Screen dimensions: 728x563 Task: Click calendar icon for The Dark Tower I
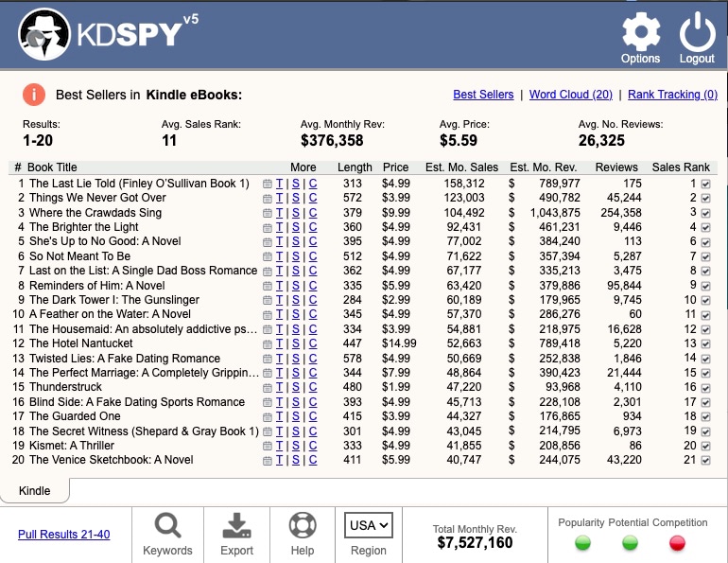268,301
